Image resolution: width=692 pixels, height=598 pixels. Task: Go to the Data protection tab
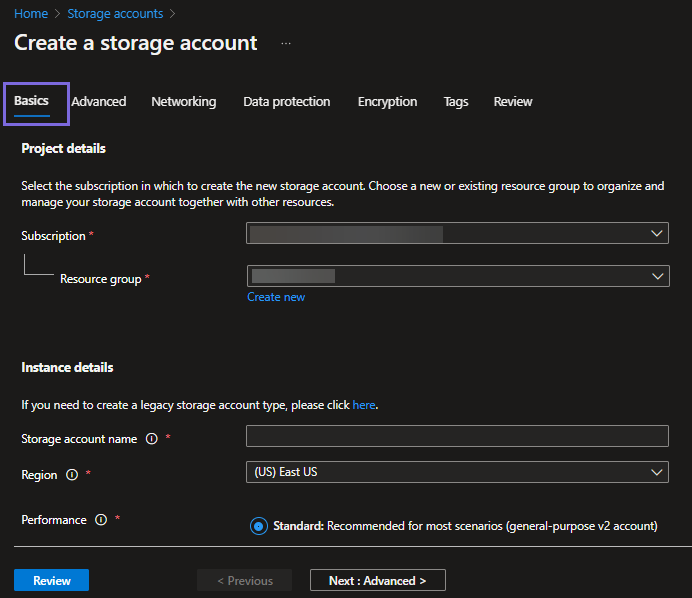click(x=286, y=102)
